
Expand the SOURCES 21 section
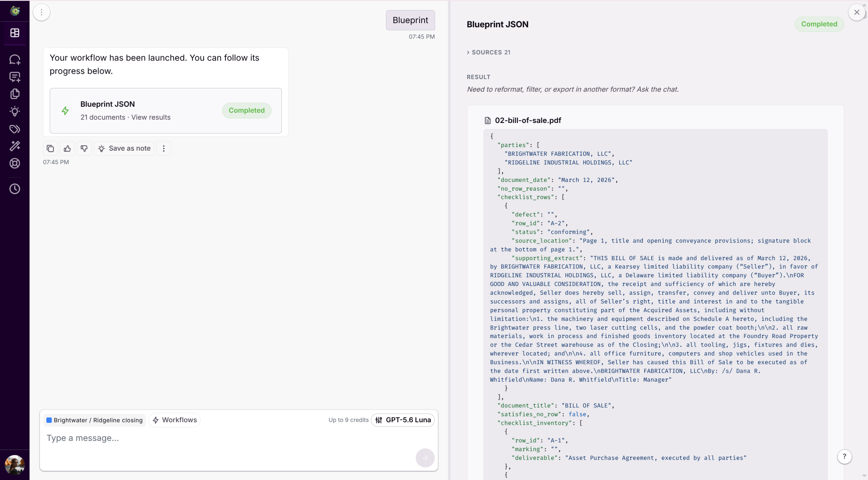[489, 52]
